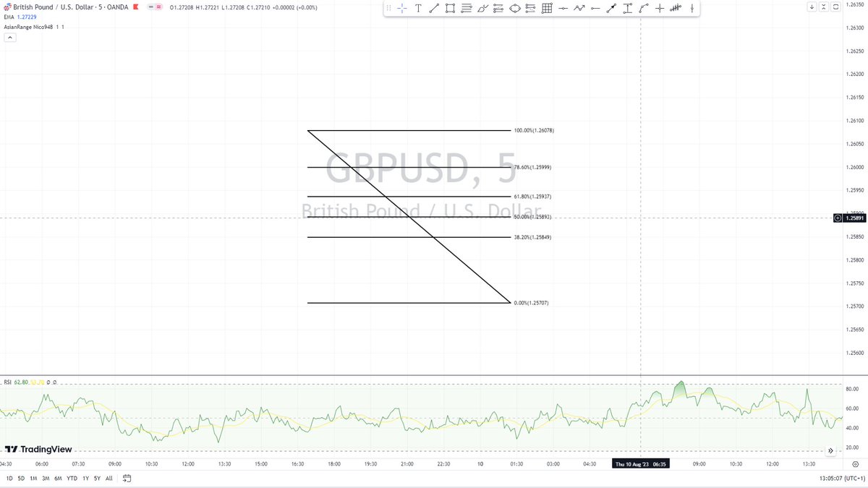Set time range to YTD
868x488 pixels.
coord(72,478)
